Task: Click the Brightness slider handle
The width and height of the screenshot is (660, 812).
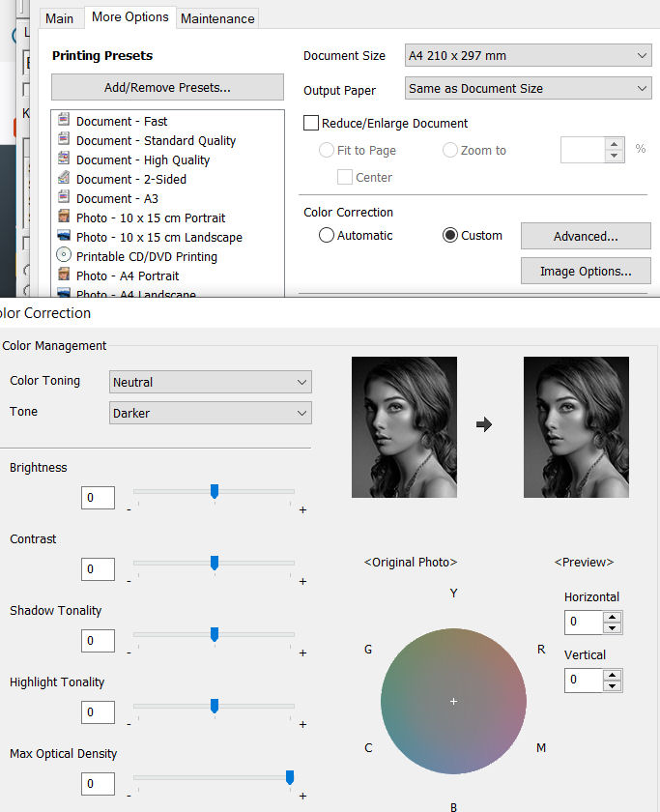Action: coord(215,492)
